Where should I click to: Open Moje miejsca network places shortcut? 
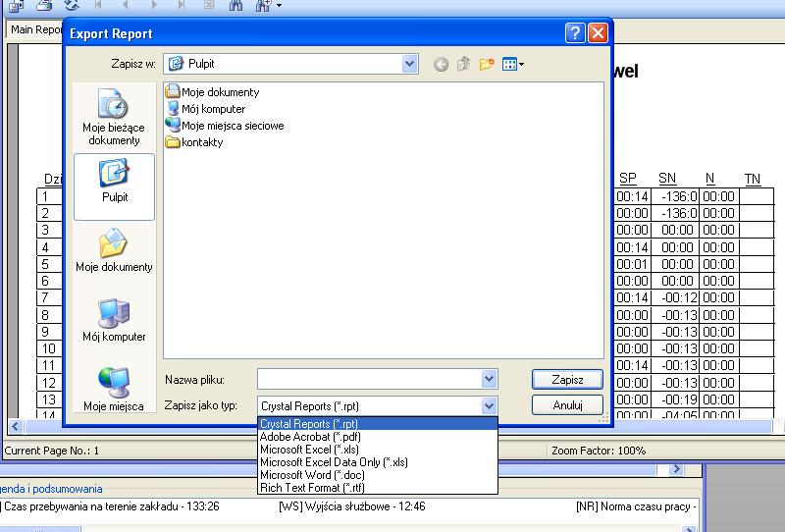[114, 389]
